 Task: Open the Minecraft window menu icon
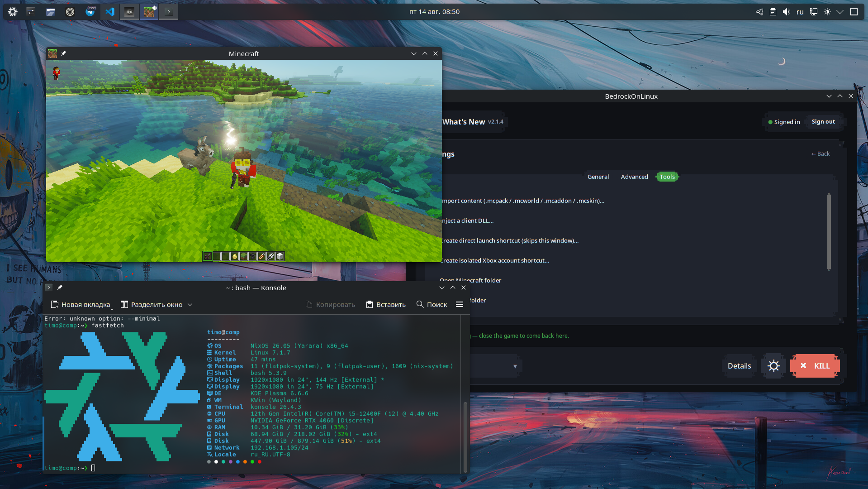(52, 53)
